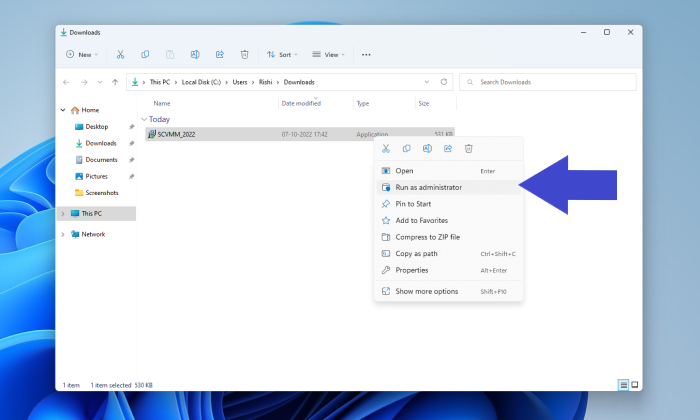Click This PC in the breadcrumb
Screen dimensions: 700x420
160,82
